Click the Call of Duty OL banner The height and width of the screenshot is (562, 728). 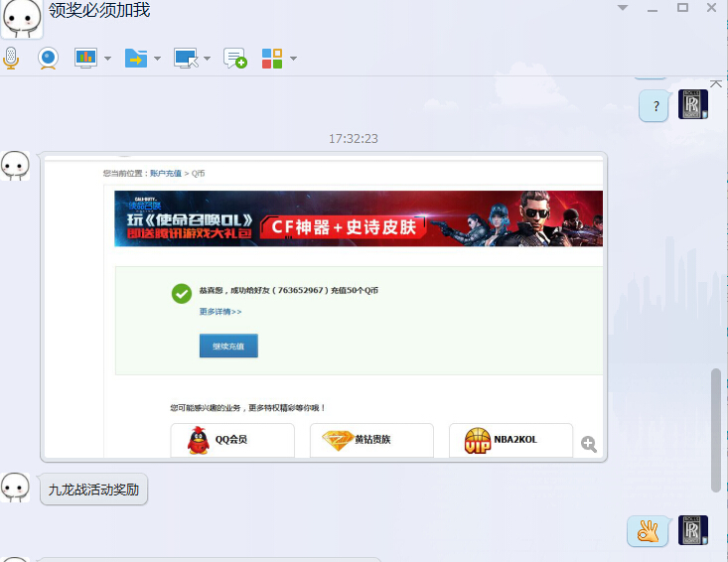[359, 218]
